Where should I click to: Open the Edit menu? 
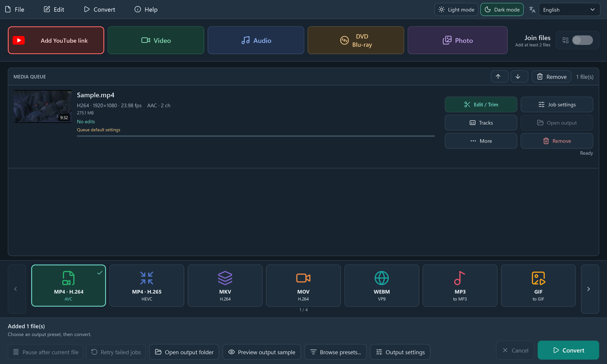pyautogui.click(x=54, y=10)
